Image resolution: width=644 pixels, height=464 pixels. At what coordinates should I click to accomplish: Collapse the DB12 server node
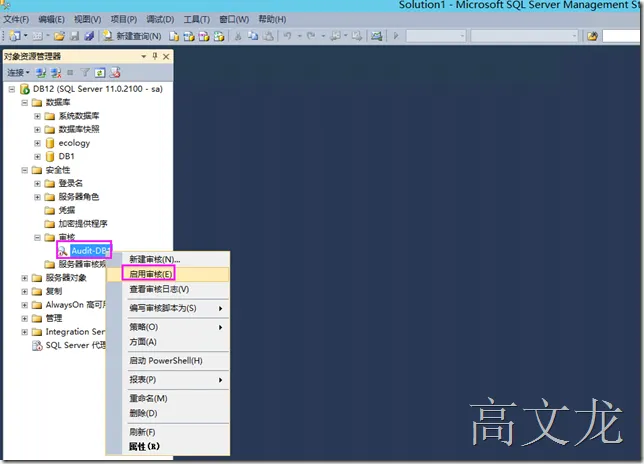click(x=12, y=89)
